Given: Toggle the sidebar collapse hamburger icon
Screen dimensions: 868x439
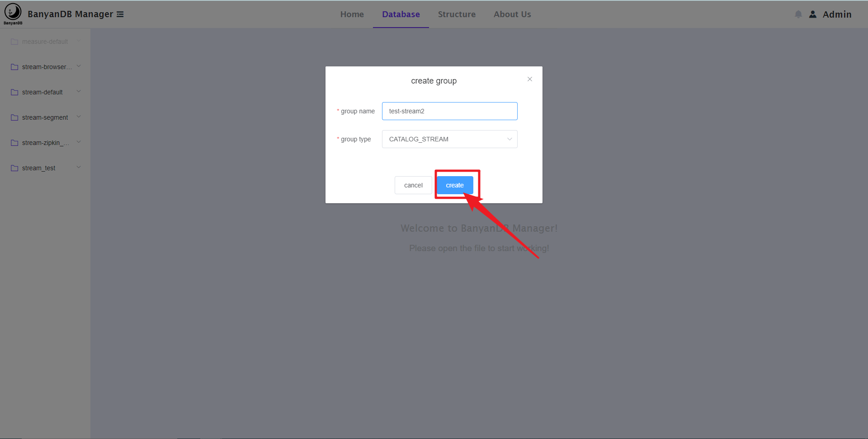Looking at the screenshot, I should pos(120,14).
